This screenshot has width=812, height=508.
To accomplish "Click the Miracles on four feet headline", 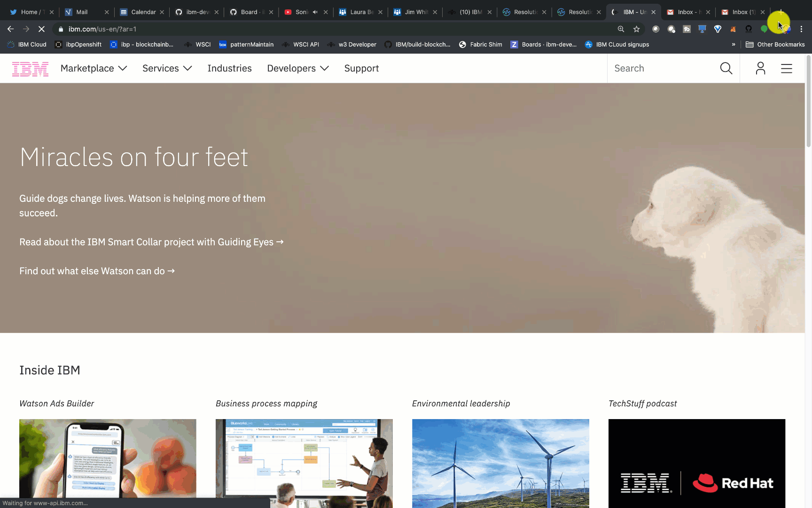I will click(x=134, y=157).
